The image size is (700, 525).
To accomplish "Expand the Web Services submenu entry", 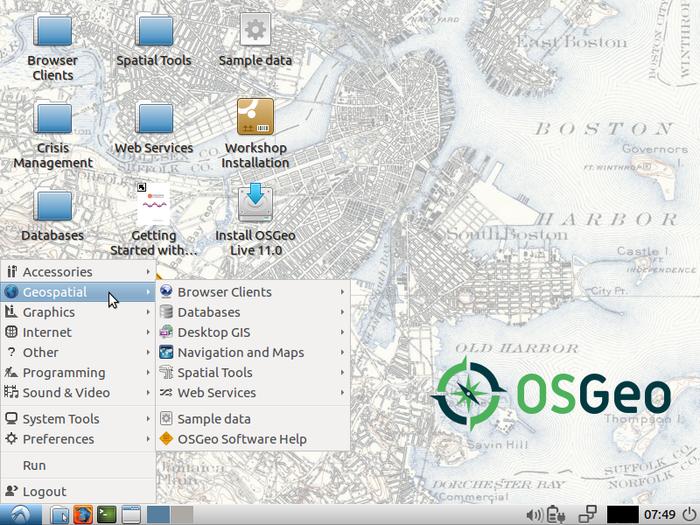I will [x=216, y=392].
